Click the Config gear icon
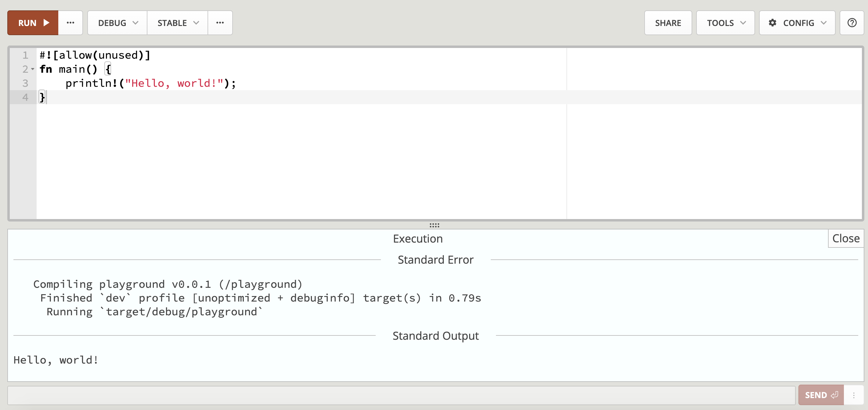 pyautogui.click(x=772, y=23)
